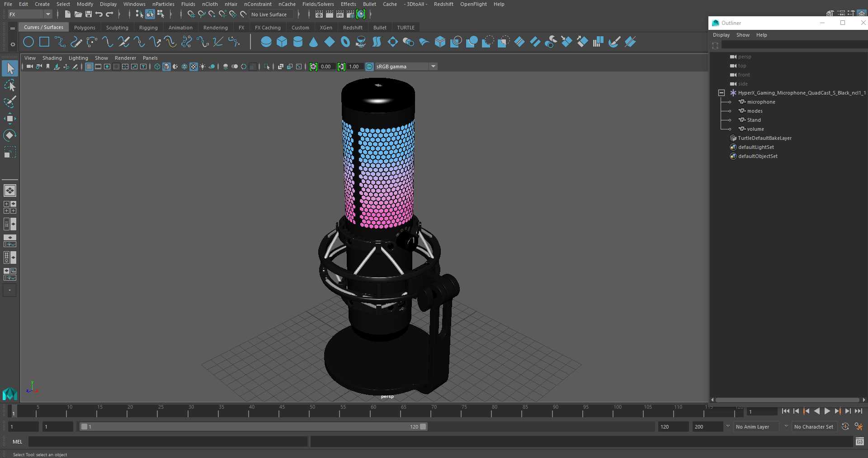Create a NURBS sphere from shelf
The height and width of the screenshot is (458, 868).
point(266,42)
